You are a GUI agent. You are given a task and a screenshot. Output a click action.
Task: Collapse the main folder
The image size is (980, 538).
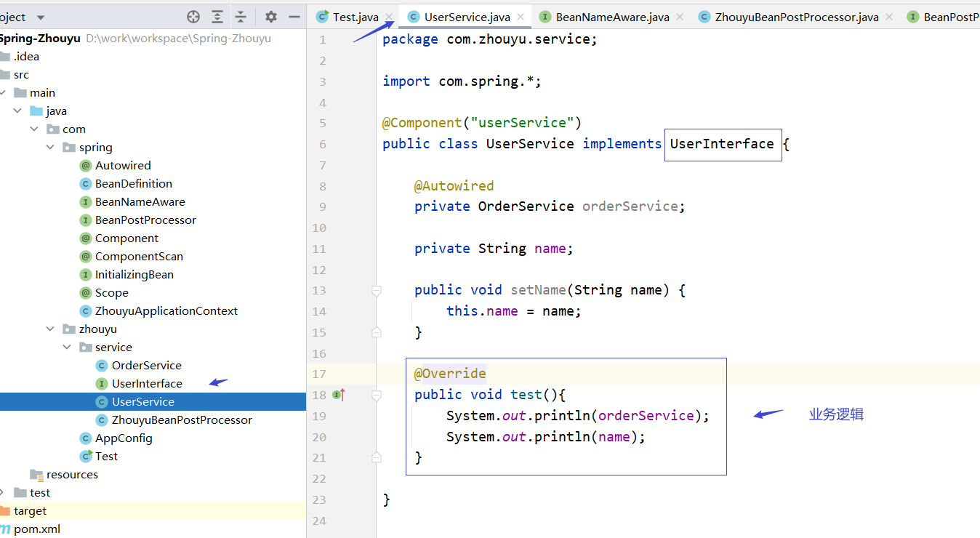tap(2, 92)
